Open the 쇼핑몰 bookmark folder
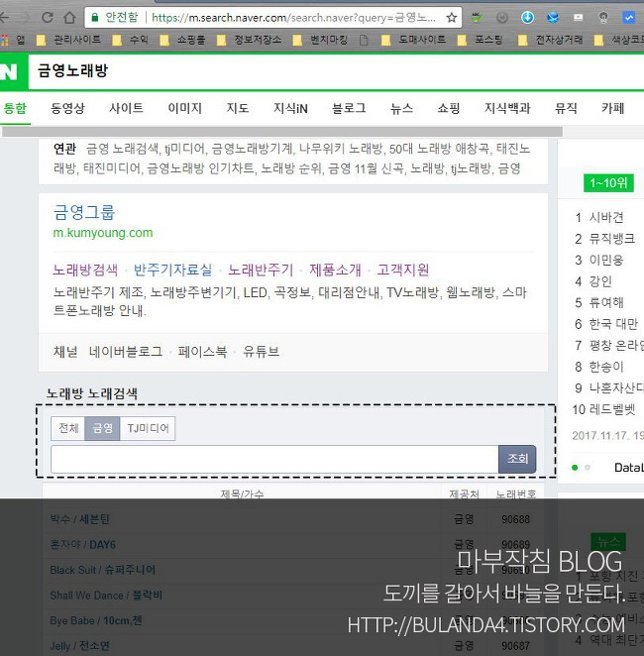644x656 pixels. 182,40
